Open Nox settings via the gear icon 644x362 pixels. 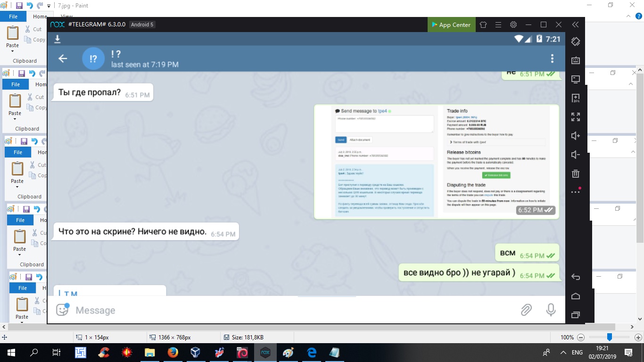[x=513, y=25]
